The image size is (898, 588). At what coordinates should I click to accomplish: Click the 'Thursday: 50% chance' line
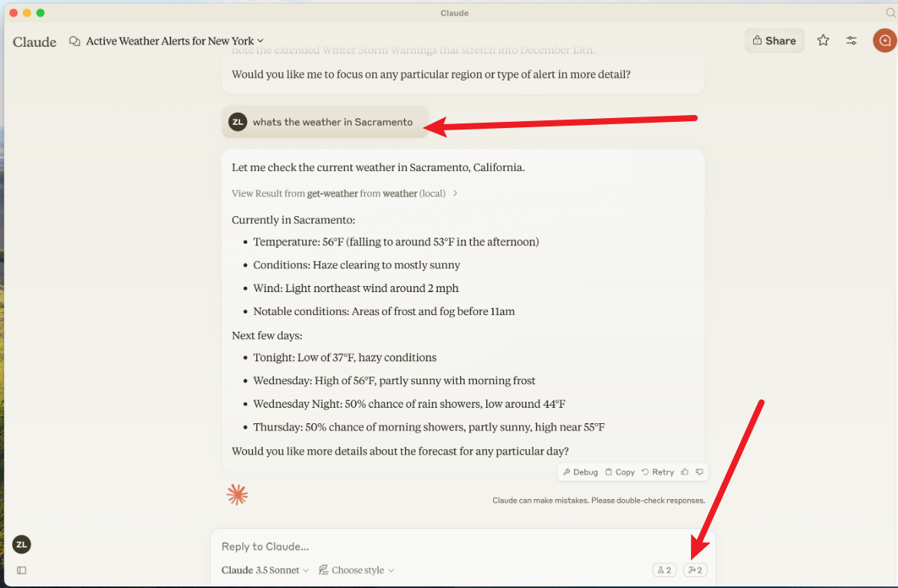pos(429,427)
